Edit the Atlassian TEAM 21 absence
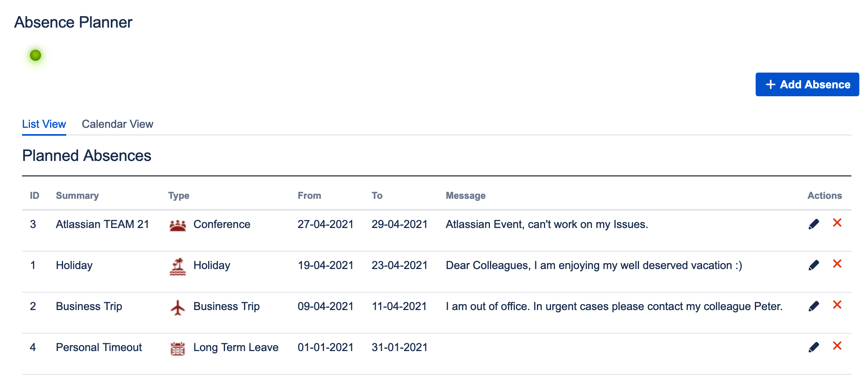 tap(814, 224)
